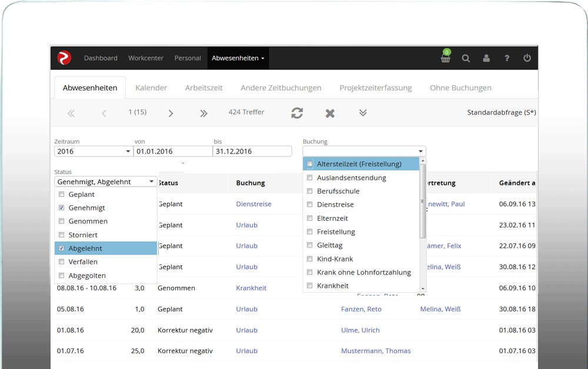Enable the Dienstreise booking checkbox
Image resolution: width=588 pixels, height=369 pixels.
click(310, 204)
